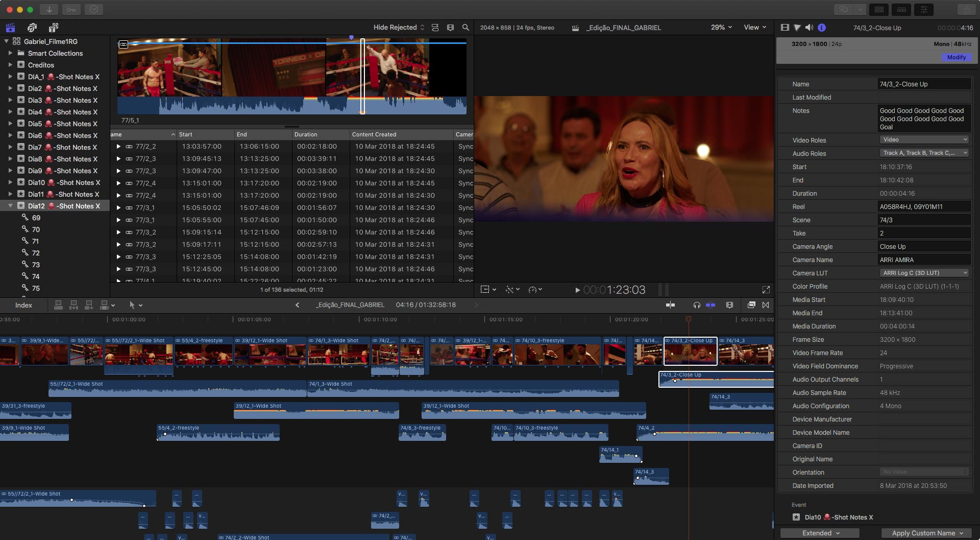Click the Modify button in inspector
Viewport: 980px width, 540px height.
[x=956, y=57]
